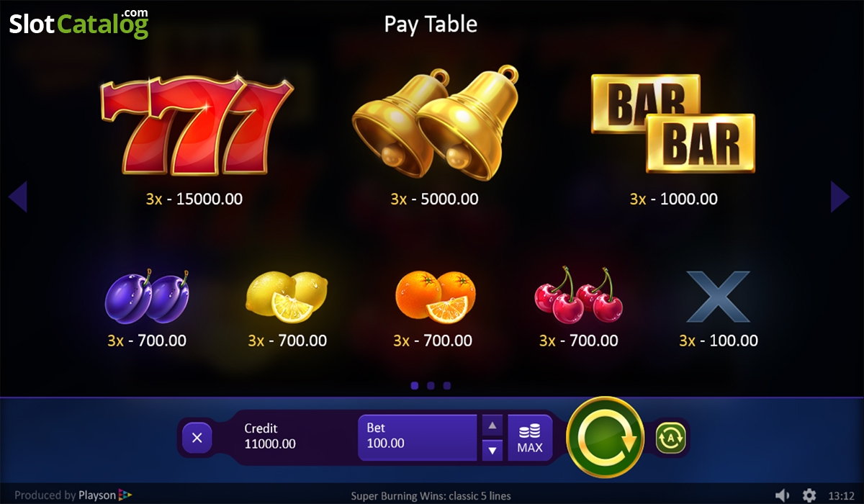The width and height of the screenshot is (864, 504).
Task: Open the settings gear
Action: tap(809, 495)
